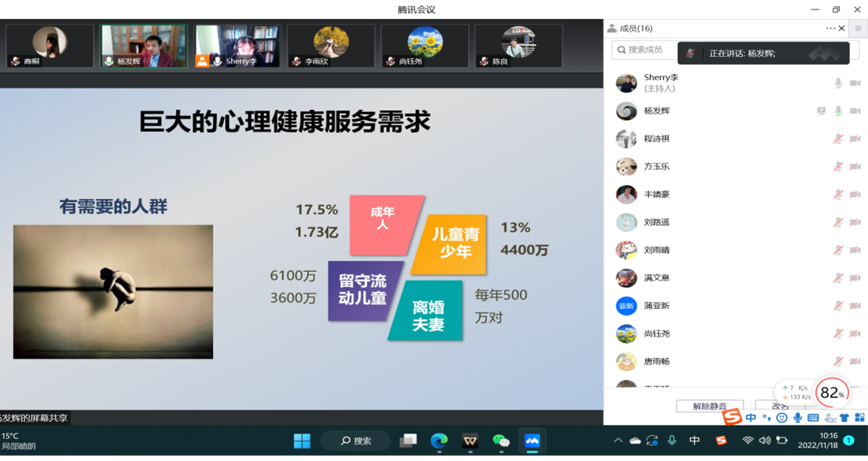Toggle microphone for Sherry李 in member list
The width and height of the screenshot is (868, 461).
click(x=838, y=83)
